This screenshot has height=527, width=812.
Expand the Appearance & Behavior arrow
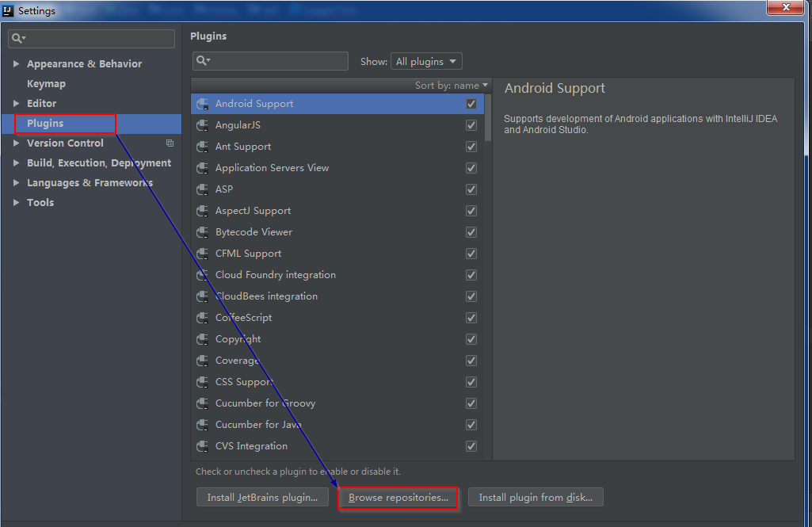pyautogui.click(x=16, y=63)
